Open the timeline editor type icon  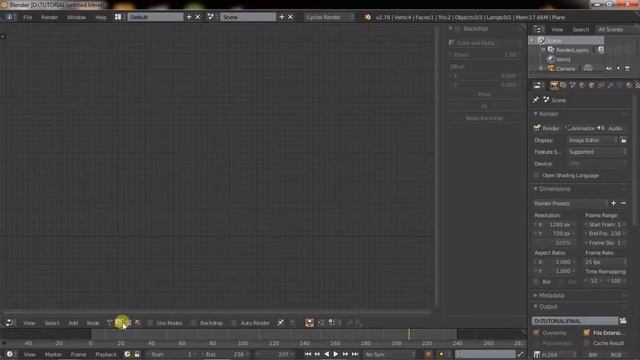tap(9, 354)
